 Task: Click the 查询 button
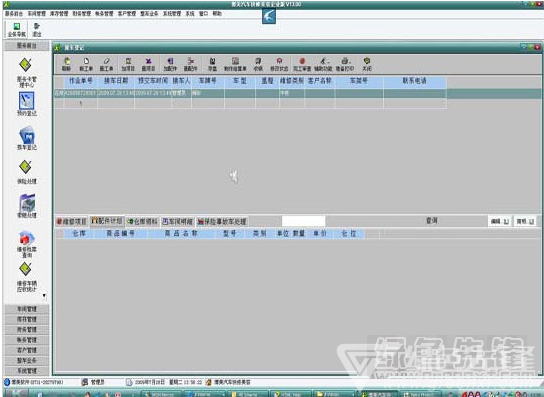pyautogui.click(x=432, y=220)
